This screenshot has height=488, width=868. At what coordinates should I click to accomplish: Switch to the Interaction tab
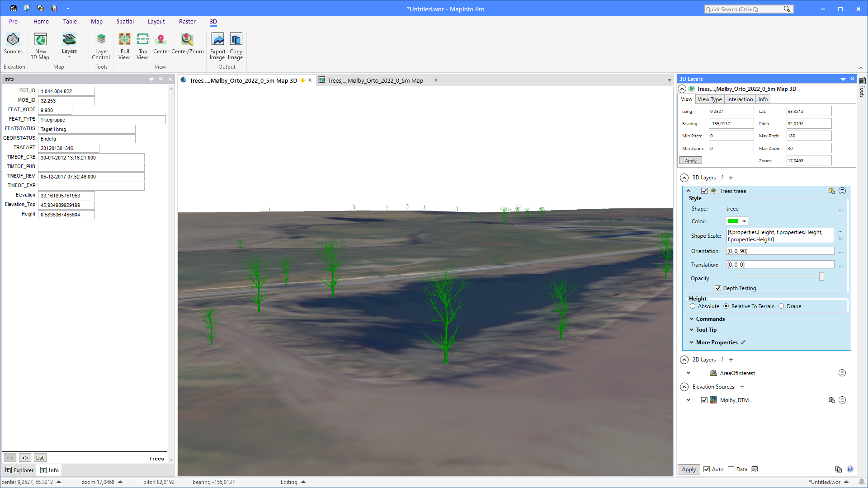pos(740,99)
